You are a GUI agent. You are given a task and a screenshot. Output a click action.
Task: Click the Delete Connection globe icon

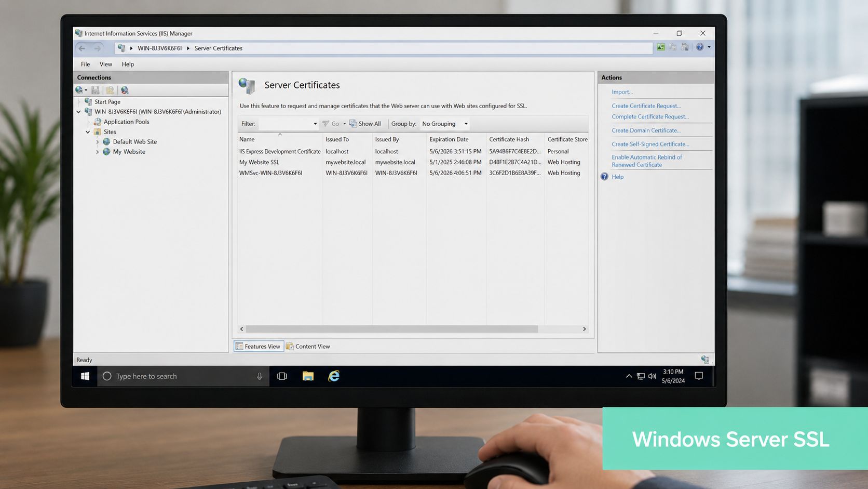point(125,90)
